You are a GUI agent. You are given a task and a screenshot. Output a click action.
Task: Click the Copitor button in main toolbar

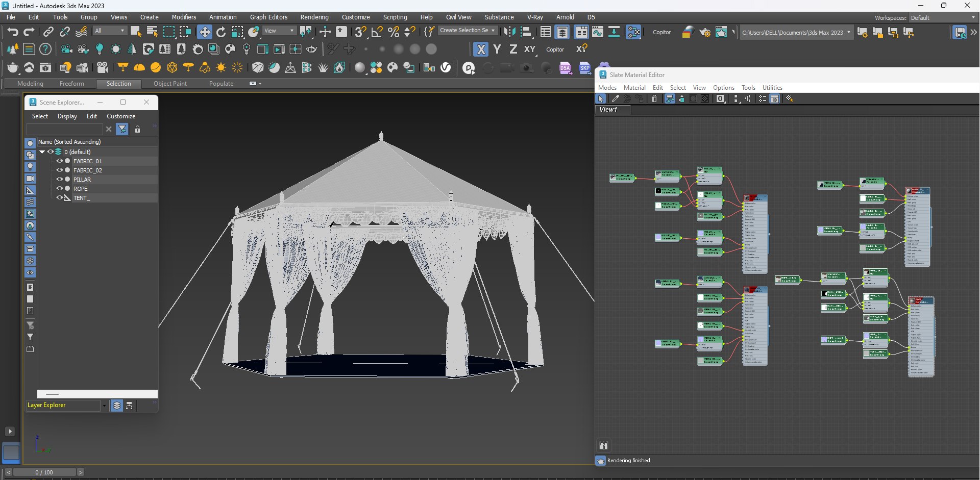click(x=661, y=32)
